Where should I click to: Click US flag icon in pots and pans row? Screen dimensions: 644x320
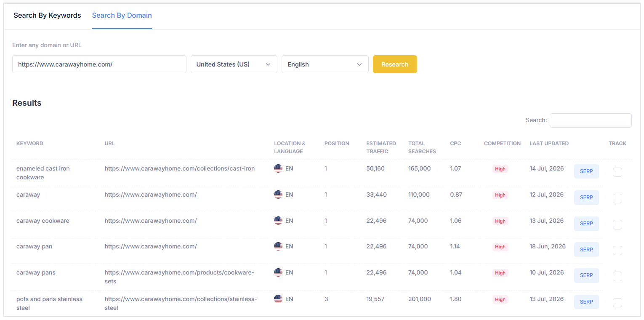tap(278, 299)
